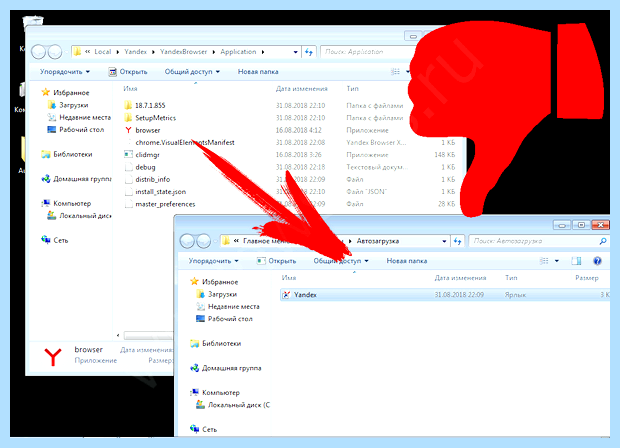Sort by Дата изменения in Application window
This screenshot has width=620, height=448.
pos(302,89)
